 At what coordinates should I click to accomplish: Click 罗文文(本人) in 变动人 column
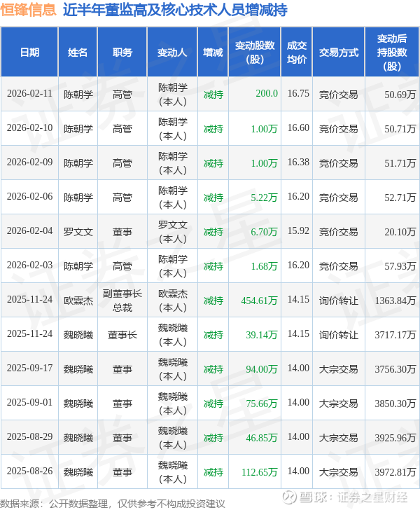click(x=173, y=232)
